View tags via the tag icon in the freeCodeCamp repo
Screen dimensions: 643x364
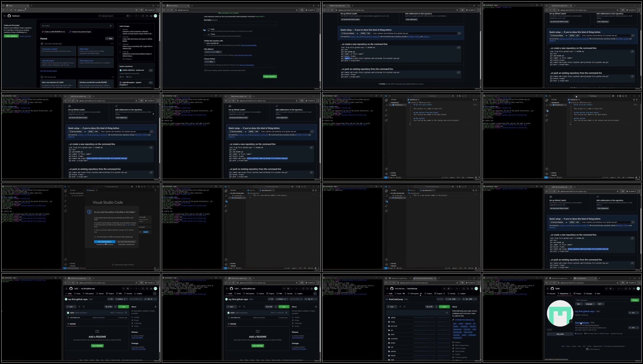pyautogui.click(x=404, y=307)
